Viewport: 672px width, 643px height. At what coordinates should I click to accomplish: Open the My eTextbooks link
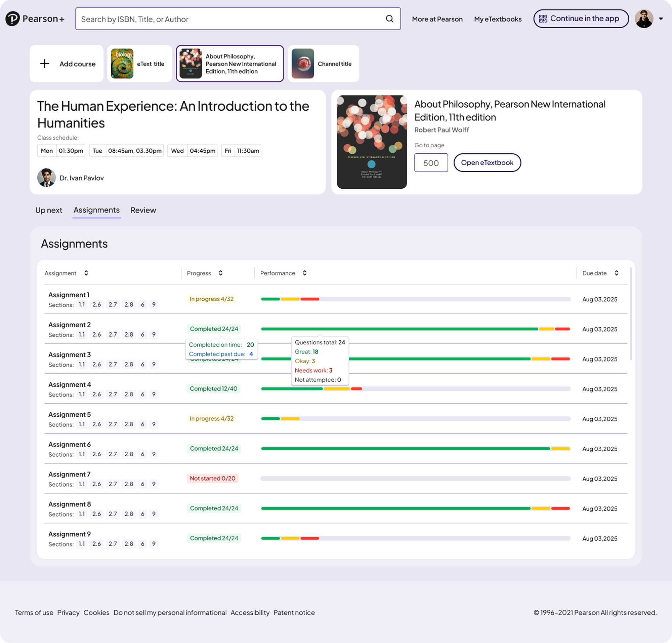click(498, 19)
